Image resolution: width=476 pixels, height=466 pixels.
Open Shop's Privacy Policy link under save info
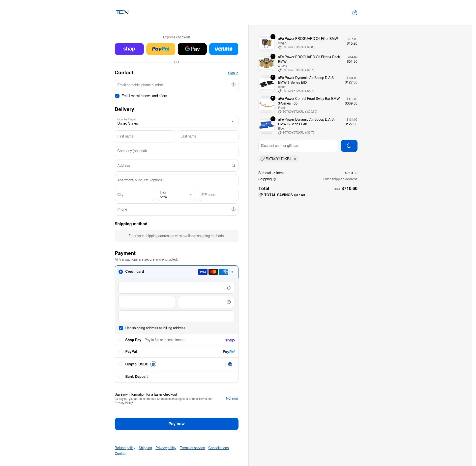coord(124,403)
